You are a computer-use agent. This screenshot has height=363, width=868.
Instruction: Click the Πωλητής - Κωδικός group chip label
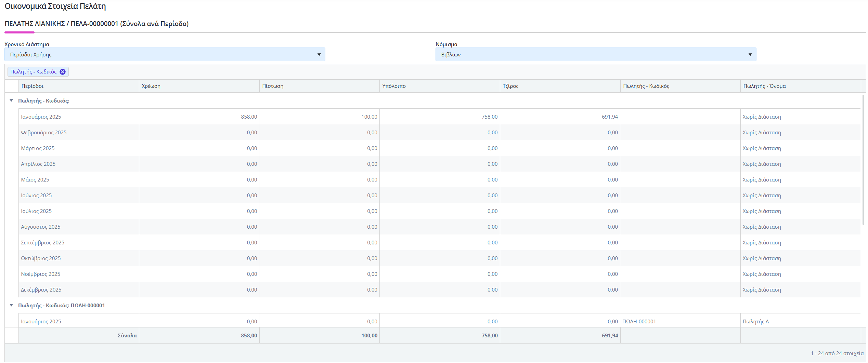(34, 72)
